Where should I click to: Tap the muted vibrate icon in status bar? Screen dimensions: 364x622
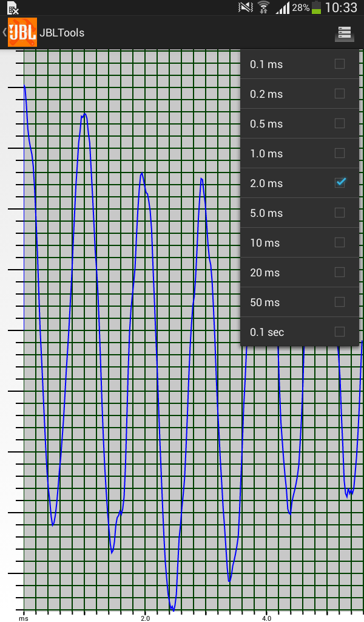pyautogui.click(x=245, y=7)
